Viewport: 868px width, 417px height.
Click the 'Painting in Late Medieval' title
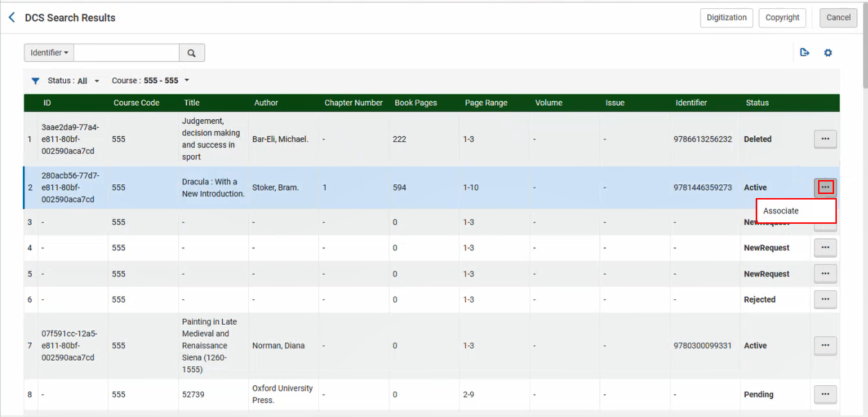(x=209, y=346)
